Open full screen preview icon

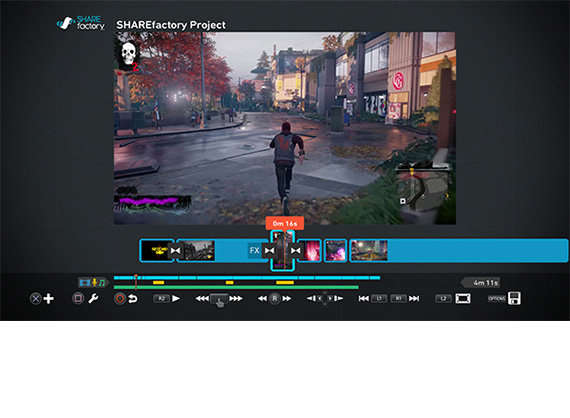tap(463, 298)
